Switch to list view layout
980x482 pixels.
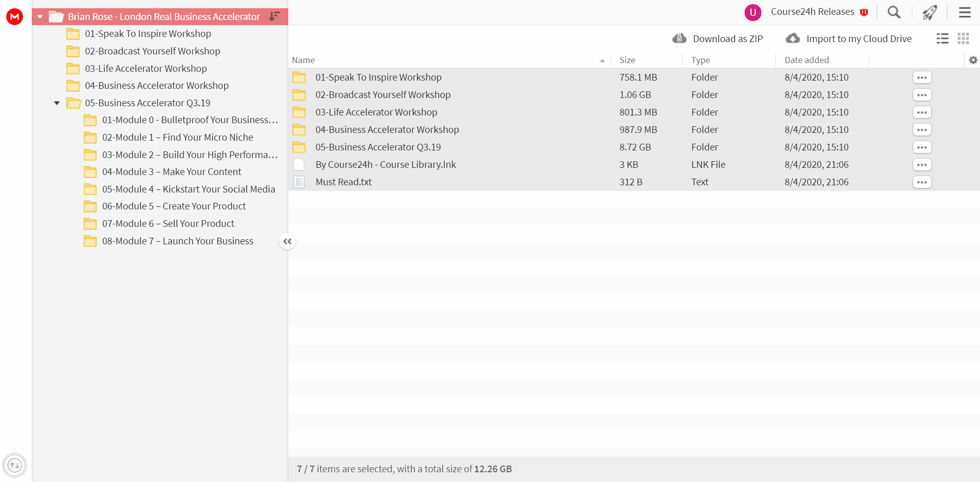(x=943, y=38)
